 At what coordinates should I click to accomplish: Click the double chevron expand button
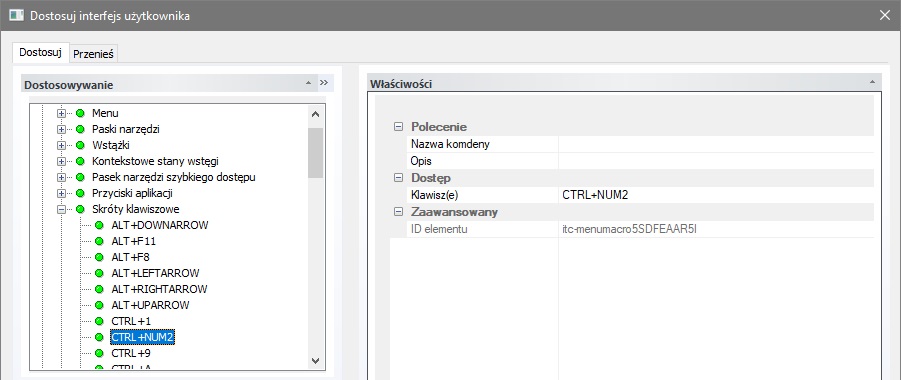(324, 83)
